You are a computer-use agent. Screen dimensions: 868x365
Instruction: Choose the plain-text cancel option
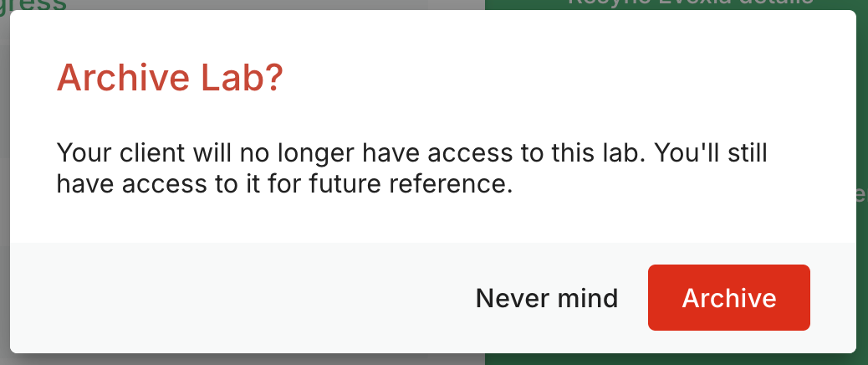pos(547,298)
